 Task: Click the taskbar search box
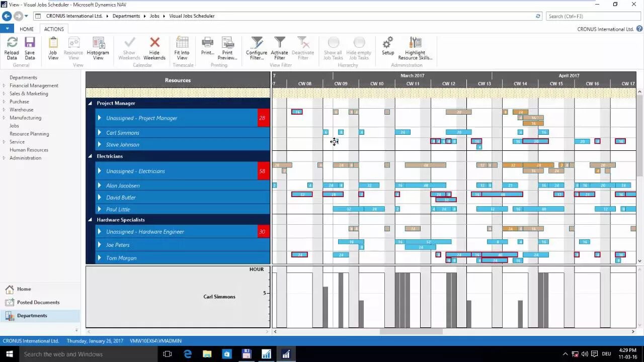tap(88, 354)
